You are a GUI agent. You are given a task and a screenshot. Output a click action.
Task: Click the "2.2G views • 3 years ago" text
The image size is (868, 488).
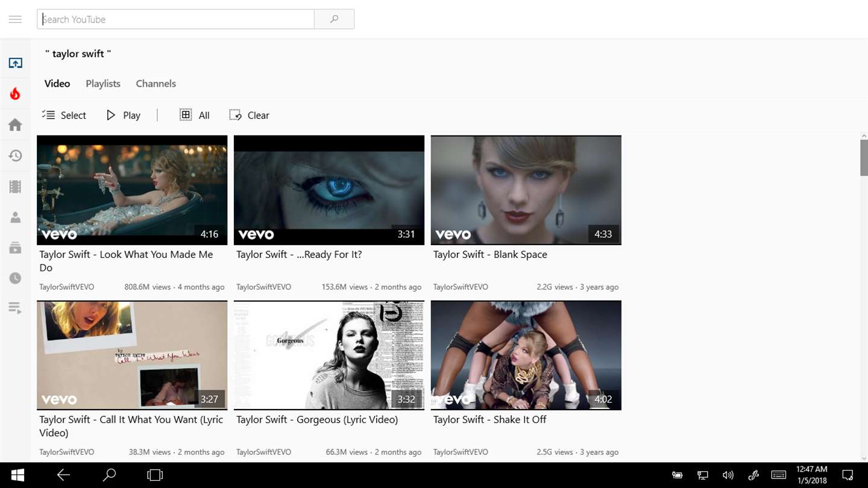click(x=577, y=287)
